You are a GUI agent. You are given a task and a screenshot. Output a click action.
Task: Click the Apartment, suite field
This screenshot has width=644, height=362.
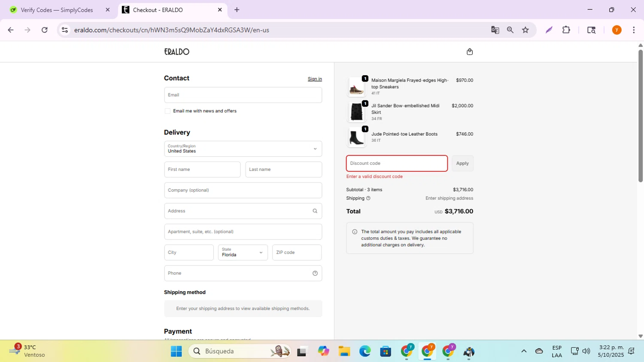[x=243, y=232]
